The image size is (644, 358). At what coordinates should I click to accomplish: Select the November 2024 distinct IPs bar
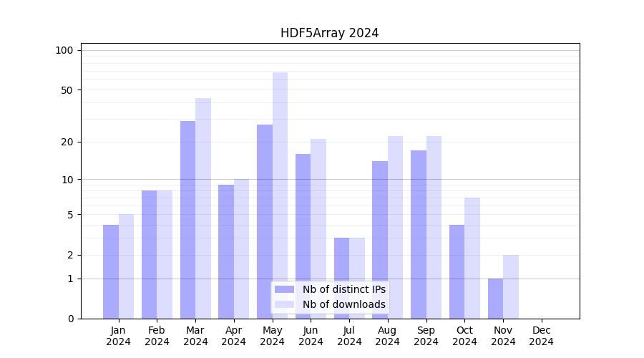coord(495,299)
